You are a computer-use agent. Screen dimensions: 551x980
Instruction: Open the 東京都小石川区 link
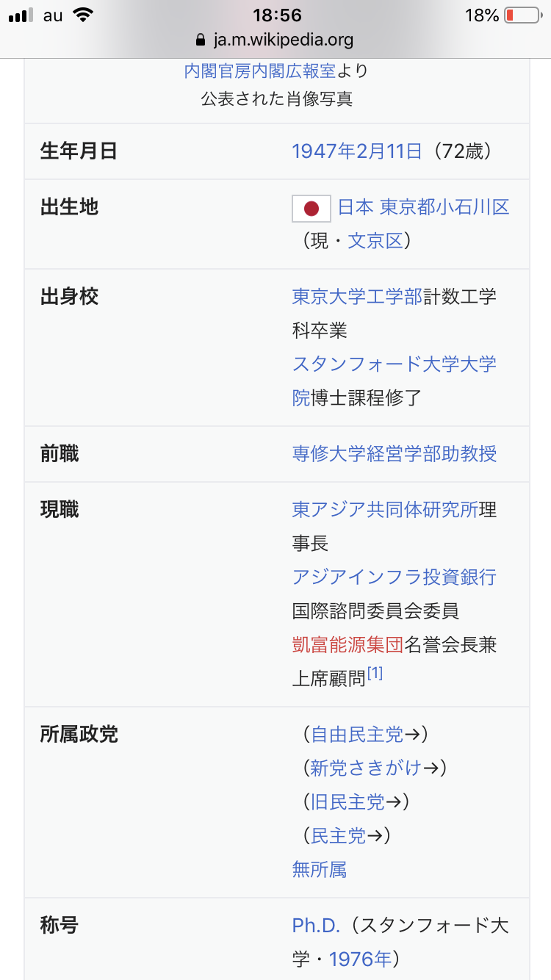444,207
